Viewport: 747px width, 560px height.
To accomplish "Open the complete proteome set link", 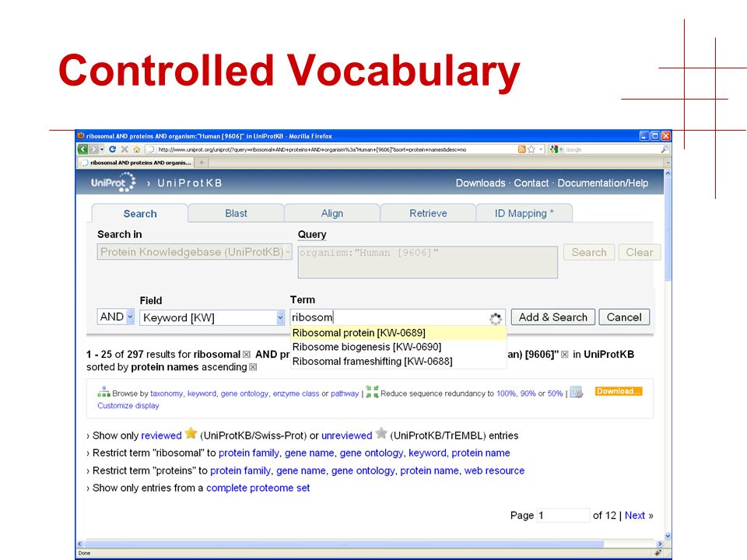I will (x=258, y=488).
